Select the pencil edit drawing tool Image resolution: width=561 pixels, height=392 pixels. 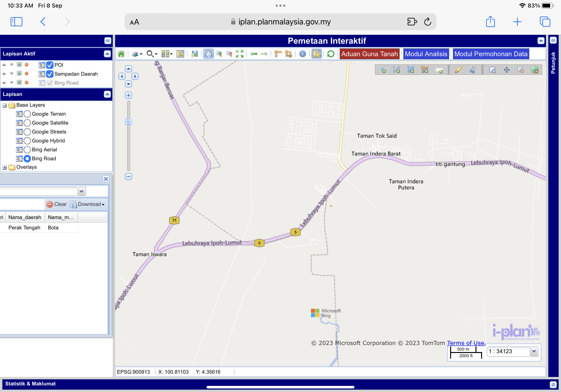(458, 70)
